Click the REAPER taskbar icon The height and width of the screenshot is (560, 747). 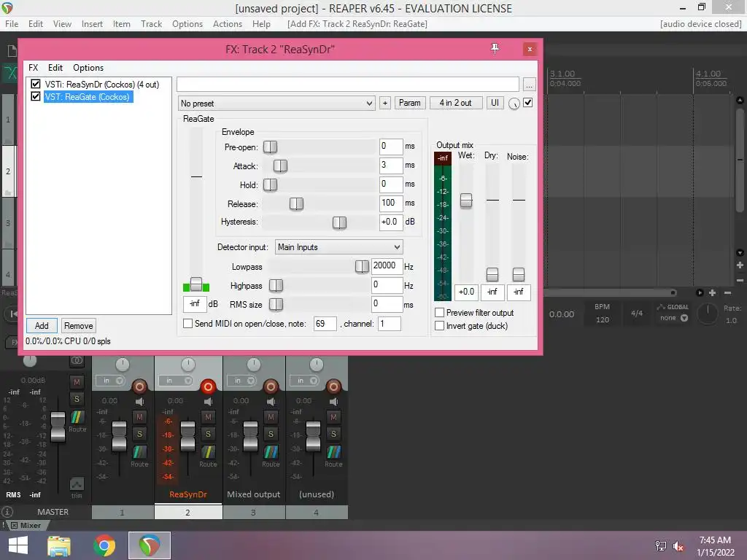[149, 545]
